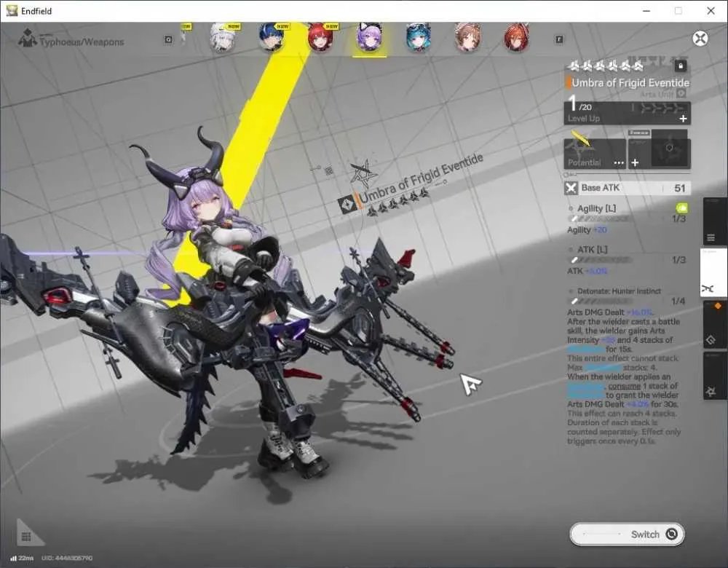The image size is (728, 568).
Task: Open the Arts Unit info icon
Action: 681,94
